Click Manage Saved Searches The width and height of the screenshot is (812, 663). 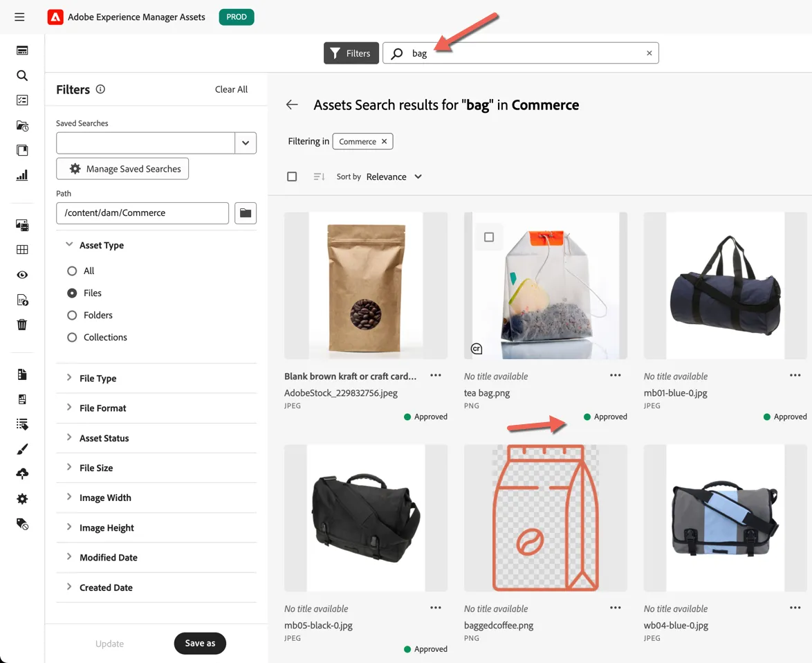tap(122, 169)
